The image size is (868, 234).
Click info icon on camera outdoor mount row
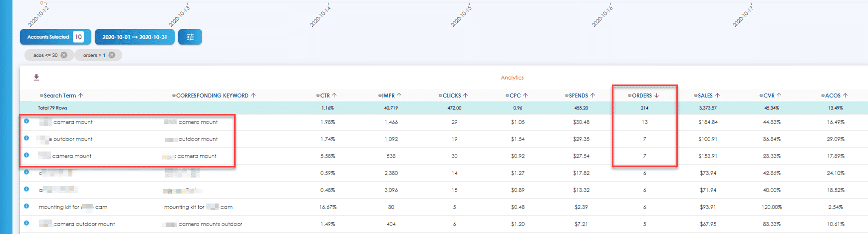(26, 223)
